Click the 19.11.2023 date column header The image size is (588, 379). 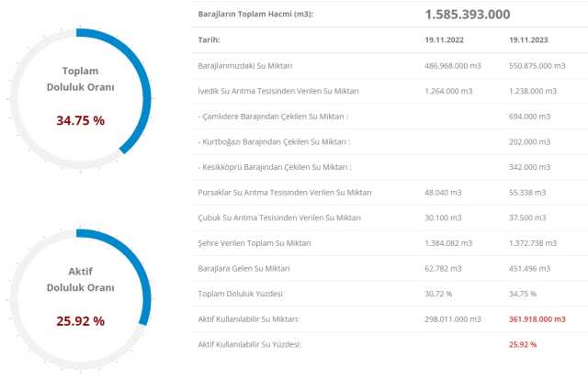[x=528, y=39]
